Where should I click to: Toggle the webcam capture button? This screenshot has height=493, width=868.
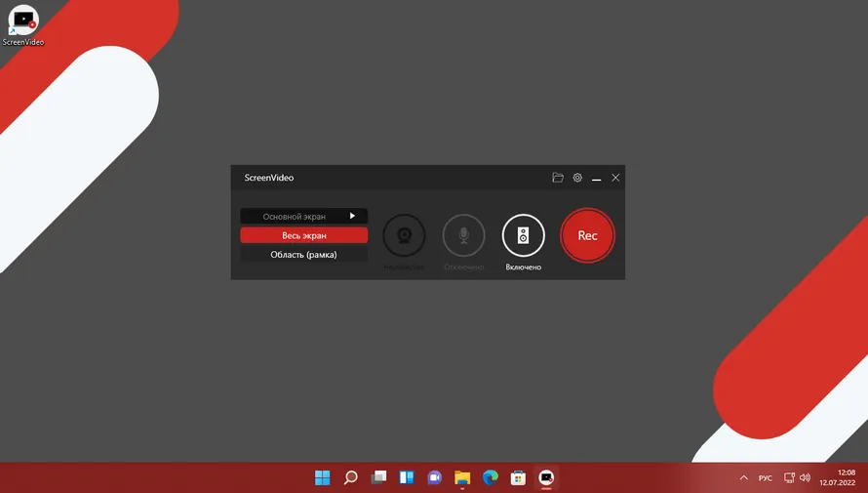coord(404,235)
